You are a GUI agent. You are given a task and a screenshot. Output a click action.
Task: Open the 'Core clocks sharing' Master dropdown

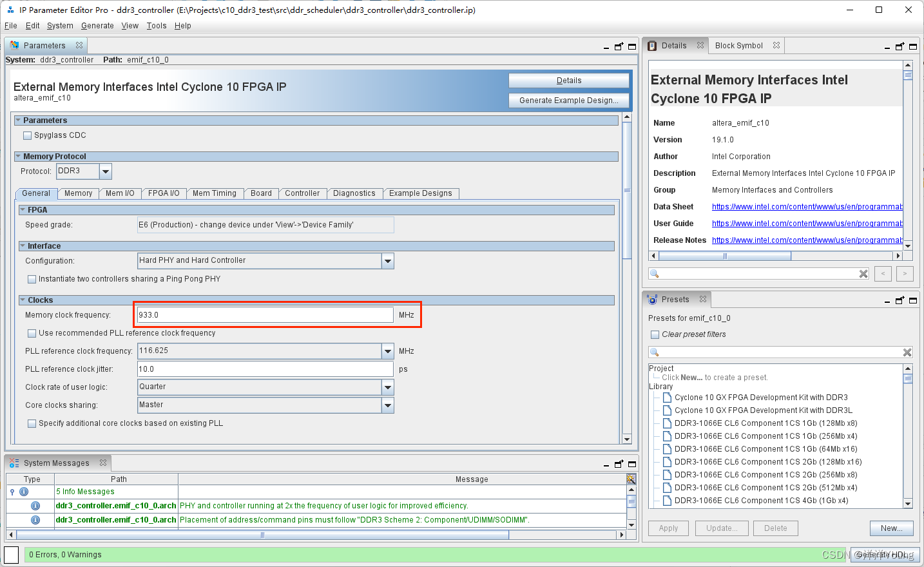[x=388, y=405]
